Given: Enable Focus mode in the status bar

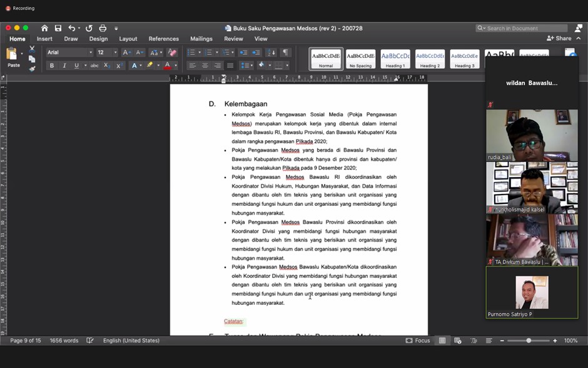Looking at the screenshot, I should [x=418, y=340].
